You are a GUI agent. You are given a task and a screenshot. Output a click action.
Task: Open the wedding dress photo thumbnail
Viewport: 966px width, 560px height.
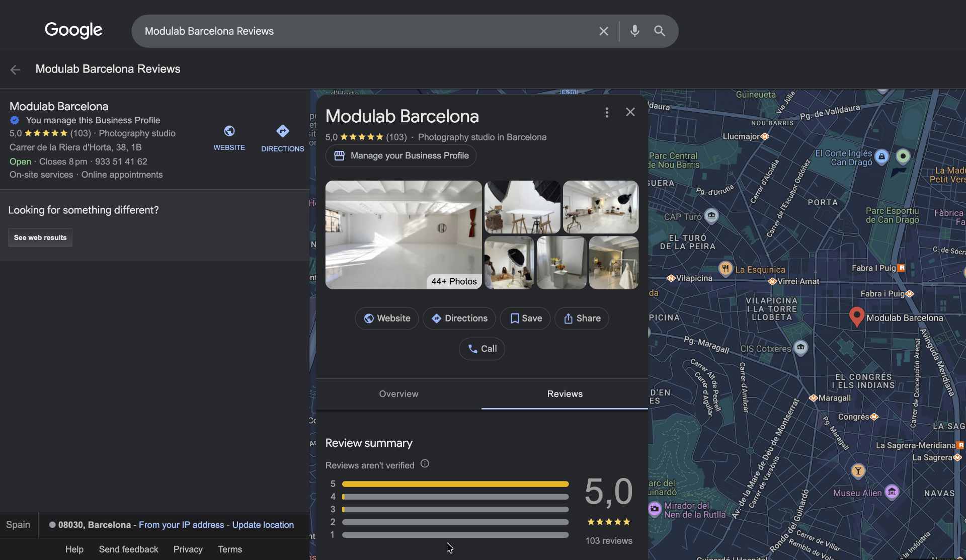[613, 263]
